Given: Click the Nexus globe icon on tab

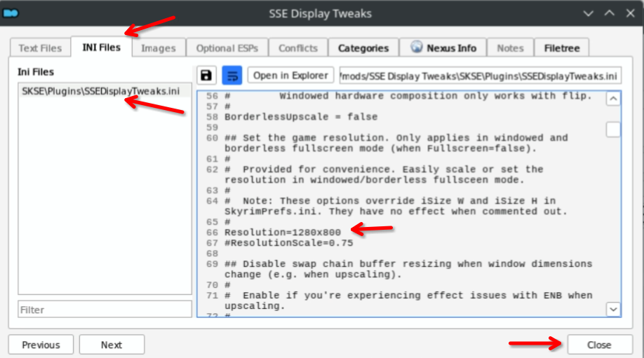Looking at the screenshot, I should coord(417,47).
